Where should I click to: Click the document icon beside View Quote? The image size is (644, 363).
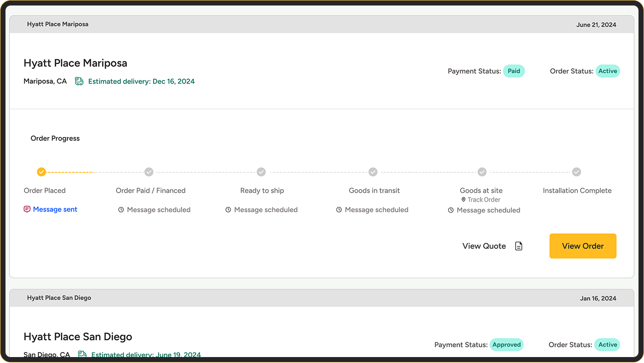519,246
